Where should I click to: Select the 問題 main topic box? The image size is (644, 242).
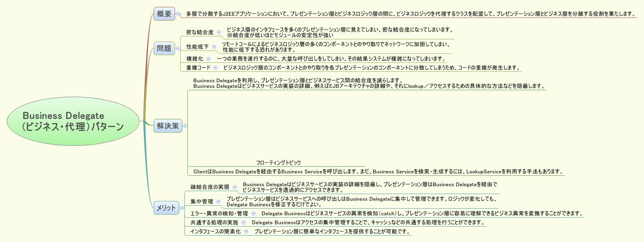[164, 49]
